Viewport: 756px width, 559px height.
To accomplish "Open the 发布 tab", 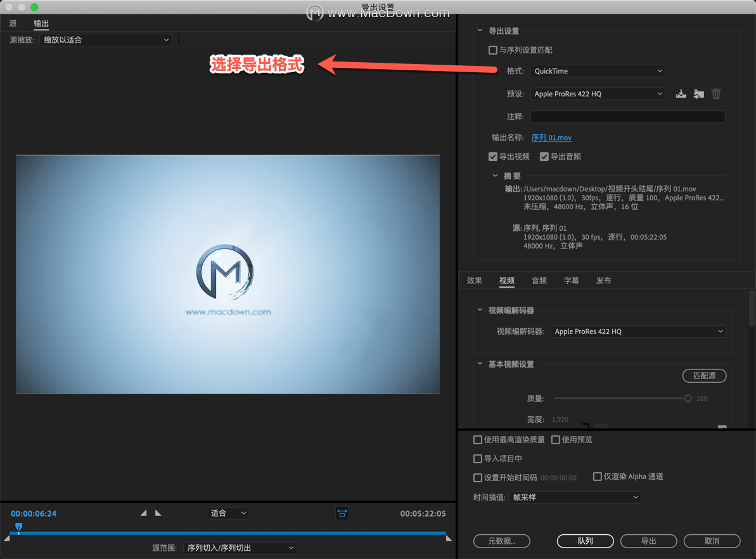I will point(604,281).
